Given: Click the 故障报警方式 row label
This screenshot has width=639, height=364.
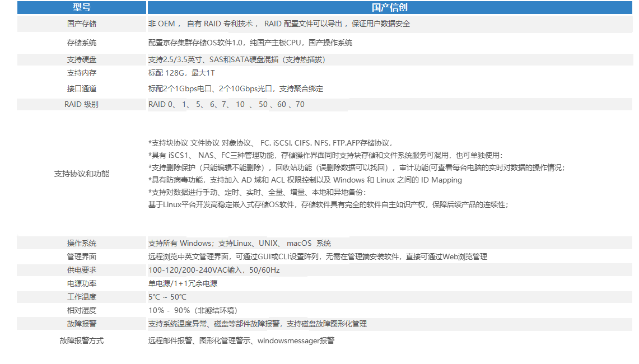Looking at the screenshot, I should tap(82, 340).
